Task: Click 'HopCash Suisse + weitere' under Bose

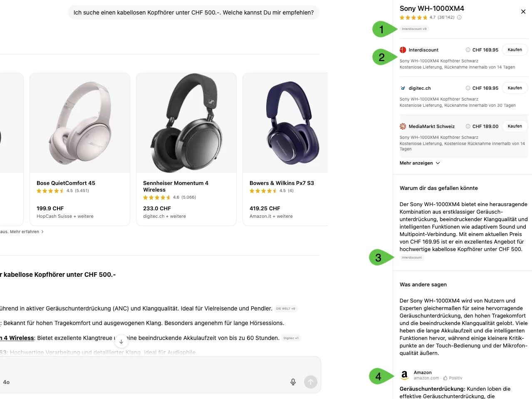Action: pos(65,216)
